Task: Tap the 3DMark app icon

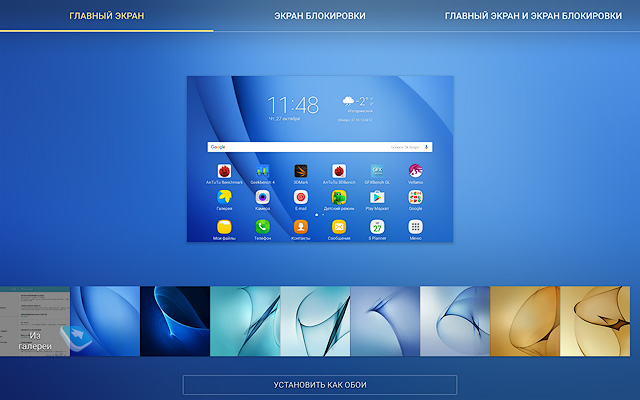Action: coord(301,171)
